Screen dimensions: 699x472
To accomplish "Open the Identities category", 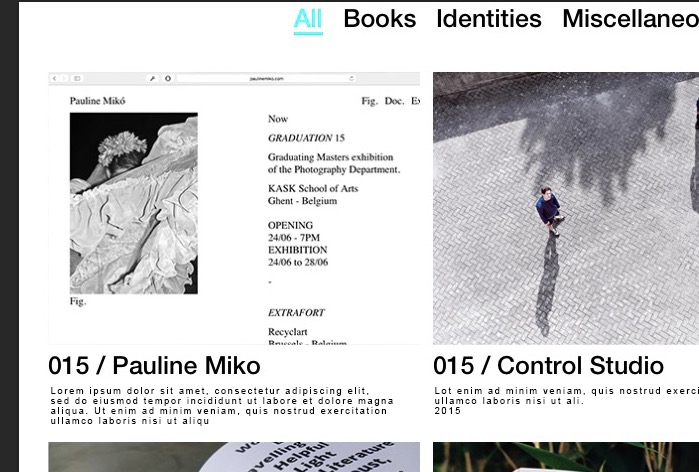I will pyautogui.click(x=489, y=19).
